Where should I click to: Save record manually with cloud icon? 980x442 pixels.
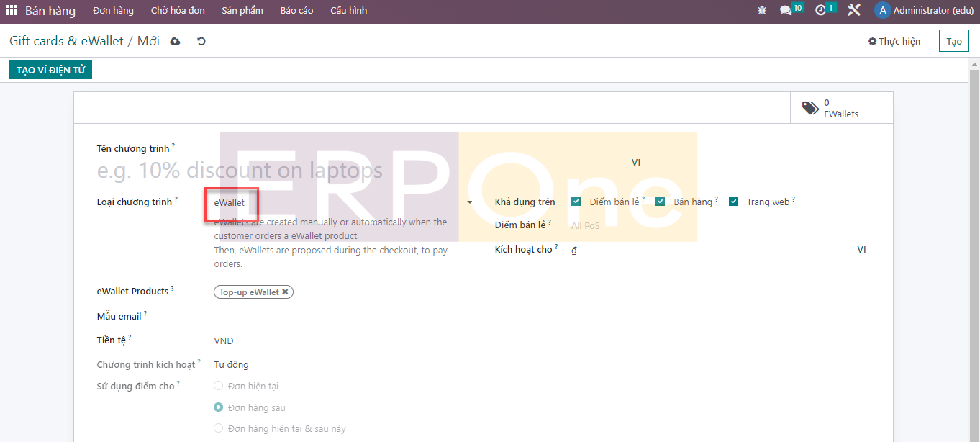tap(175, 42)
